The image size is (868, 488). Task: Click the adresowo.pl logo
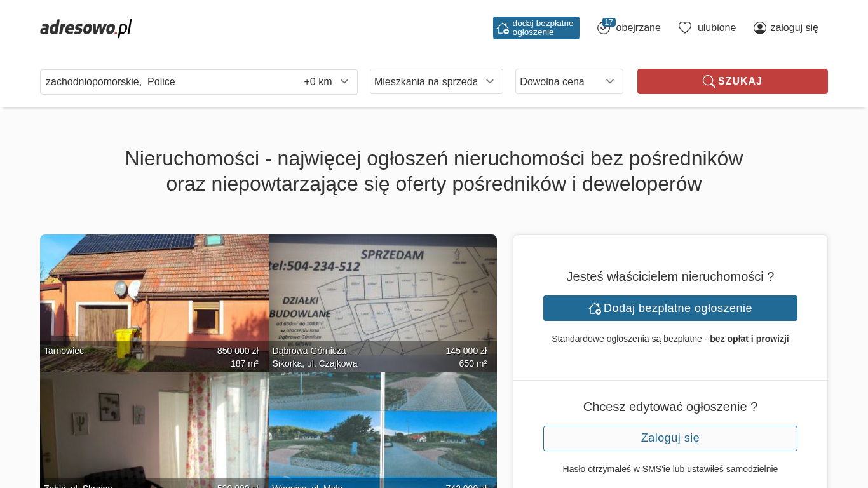(86, 28)
